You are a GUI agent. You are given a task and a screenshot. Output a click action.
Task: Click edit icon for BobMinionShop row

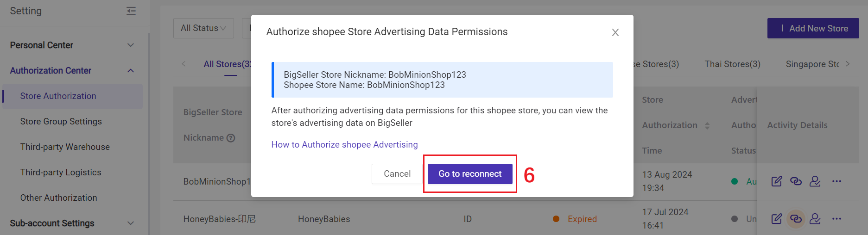(x=777, y=181)
